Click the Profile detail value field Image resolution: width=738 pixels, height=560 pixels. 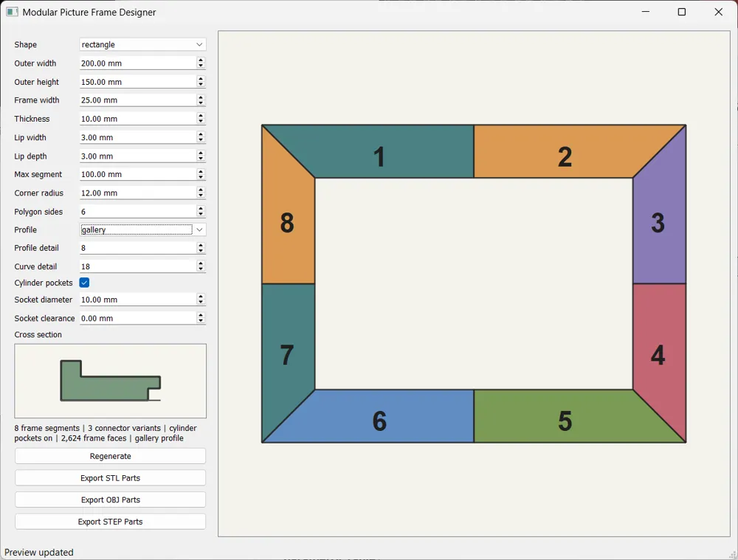click(x=137, y=248)
